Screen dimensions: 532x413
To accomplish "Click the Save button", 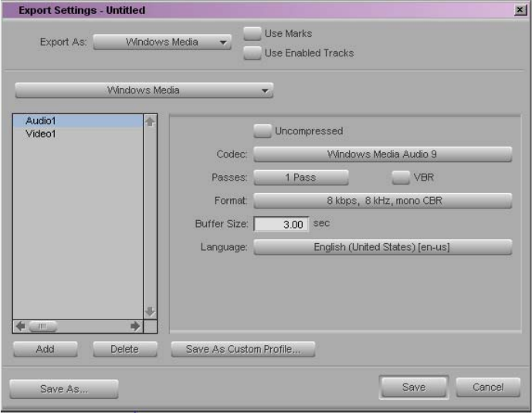I will coord(414,388).
